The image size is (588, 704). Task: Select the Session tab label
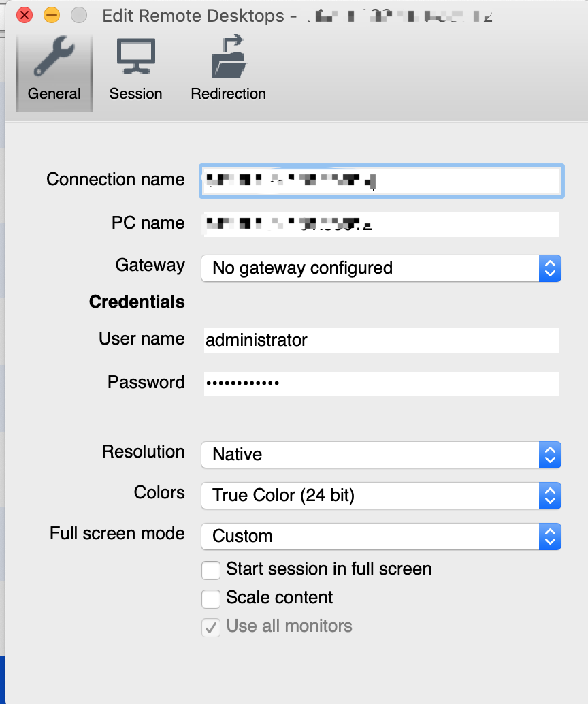coord(135,93)
